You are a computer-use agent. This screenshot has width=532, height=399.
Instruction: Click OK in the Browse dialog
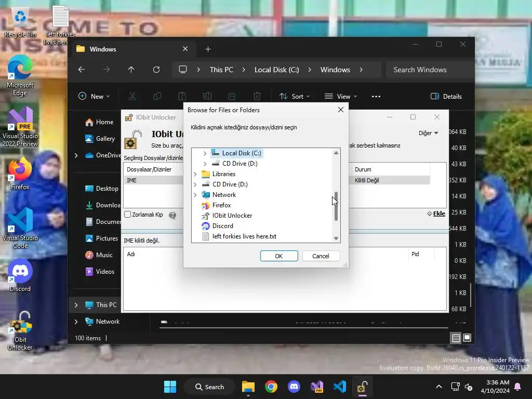(x=279, y=256)
